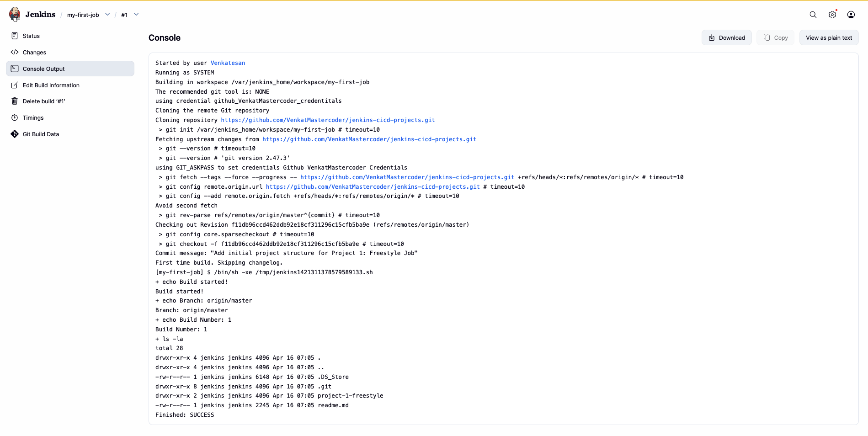
Task: Open Git Build Data page
Action: 70,134
